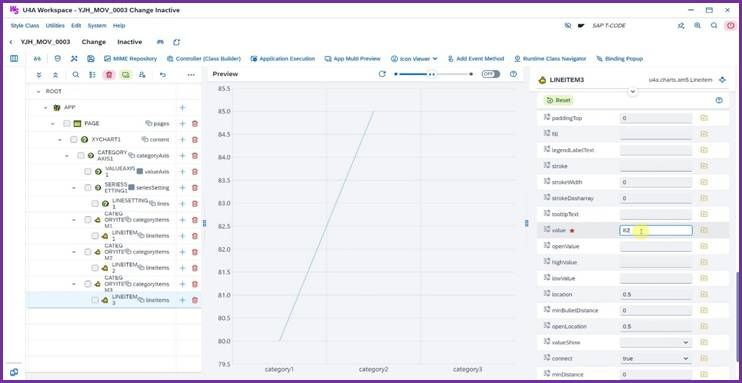This screenshot has width=742, height=383.
Task: Check the XYCHART1 row checkbox
Action: coord(73,140)
